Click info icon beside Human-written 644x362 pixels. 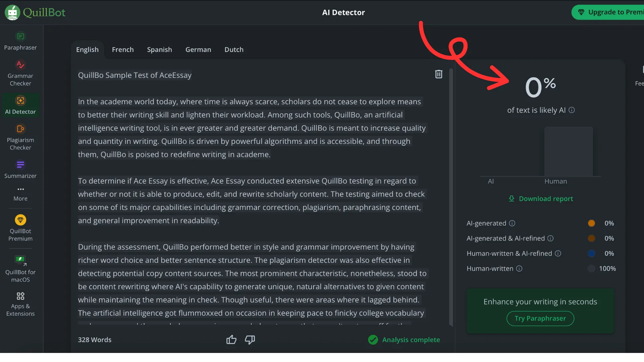click(519, 268)
